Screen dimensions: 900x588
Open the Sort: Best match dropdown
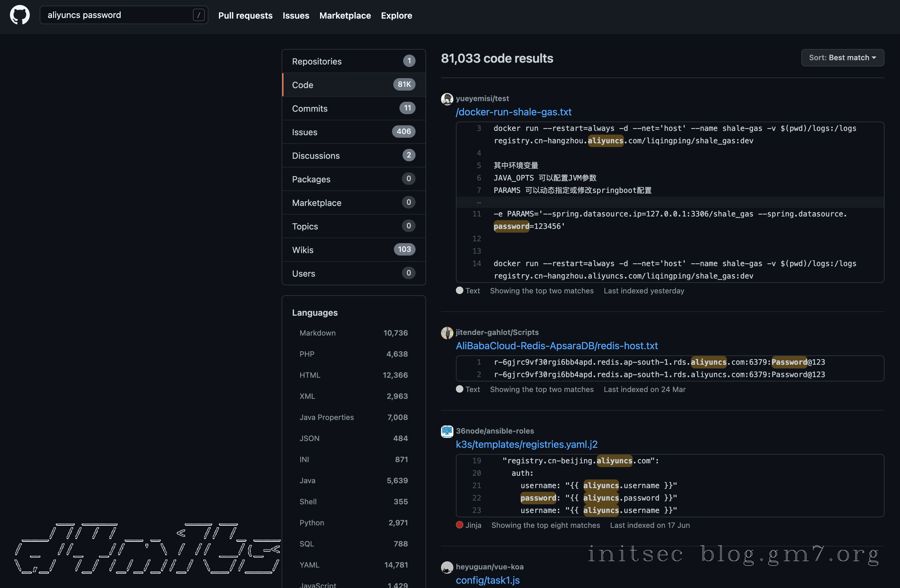(x=842, y=57)
